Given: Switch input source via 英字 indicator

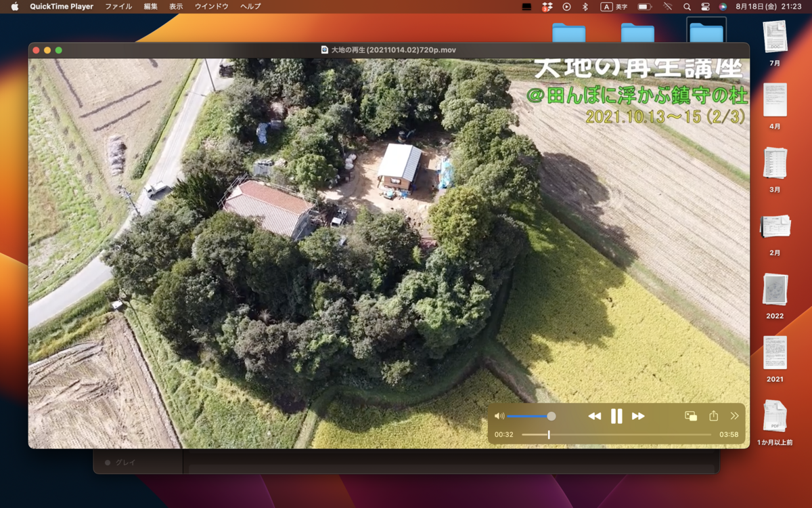Looking at the screenshot, I should click(x=614, y=6).
